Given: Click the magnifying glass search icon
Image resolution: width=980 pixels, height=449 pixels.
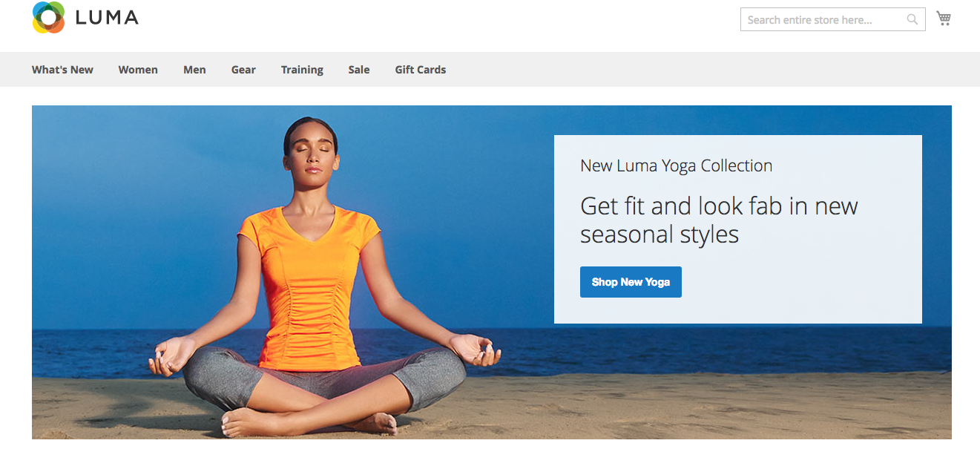Looking at the screenshot, I should (x=912, y=20).
